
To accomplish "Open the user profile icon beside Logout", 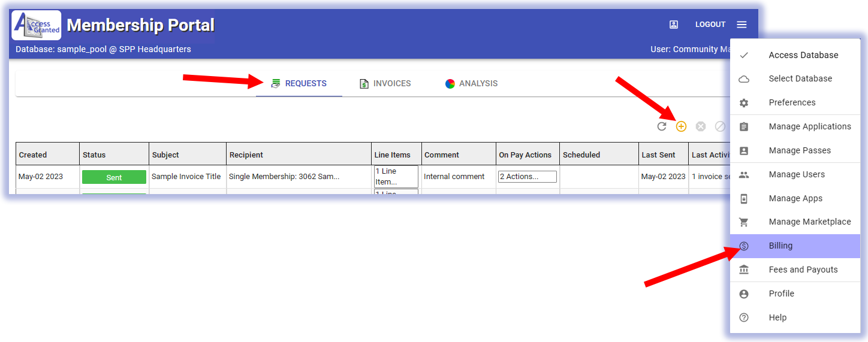I will pyautogui.click(x=674, y=25).
